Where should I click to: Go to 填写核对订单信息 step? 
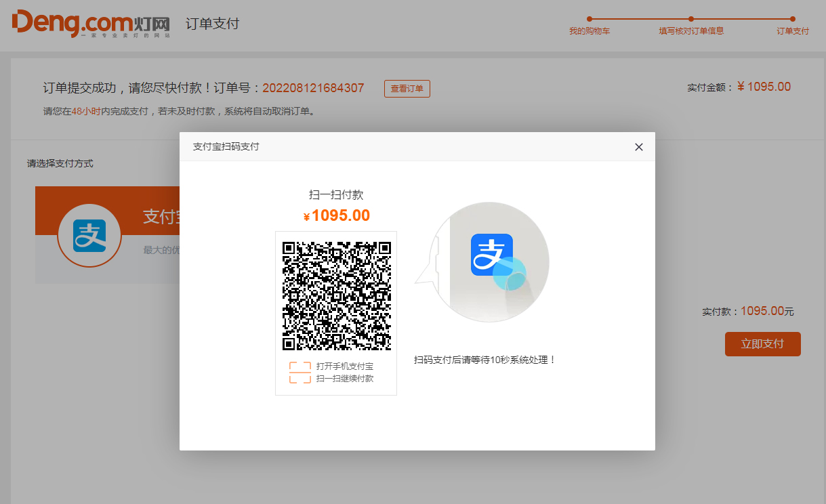pos(691,31)
